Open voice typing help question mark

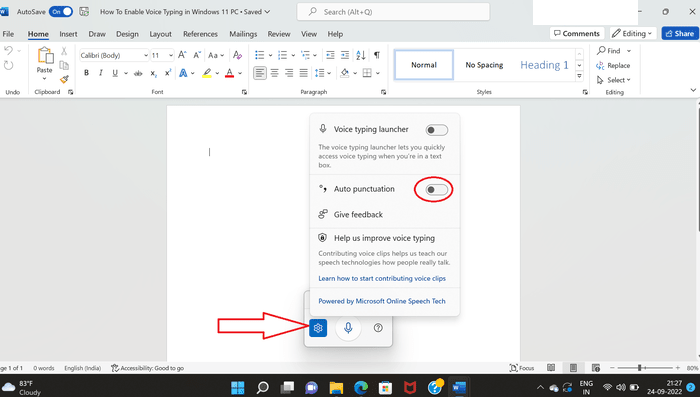pyautogui.click(x=378, y=328)
